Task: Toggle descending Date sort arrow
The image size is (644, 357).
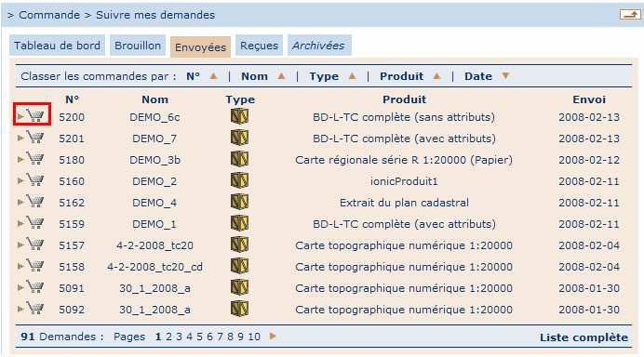Action: click(505, 76)
